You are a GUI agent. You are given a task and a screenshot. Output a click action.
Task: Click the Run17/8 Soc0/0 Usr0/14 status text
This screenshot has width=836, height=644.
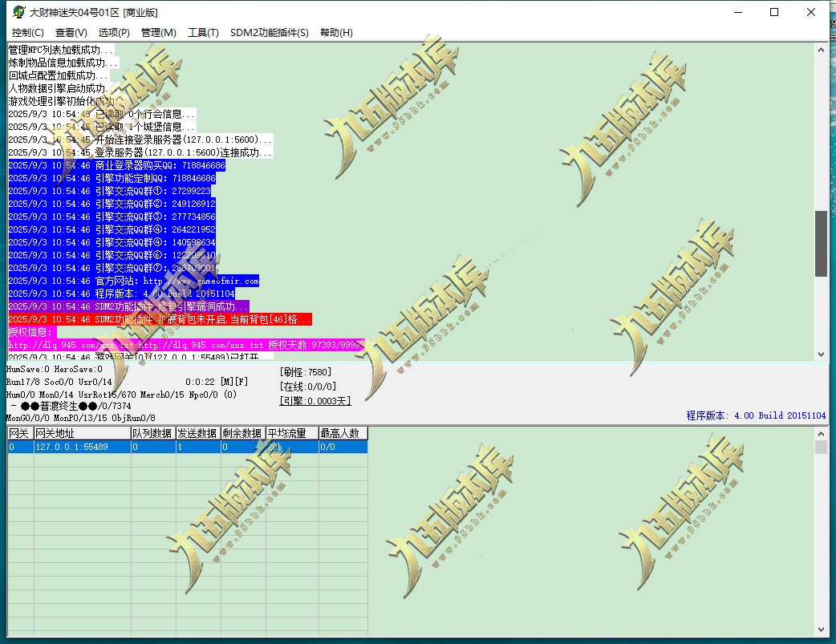[x=59, y=382]
